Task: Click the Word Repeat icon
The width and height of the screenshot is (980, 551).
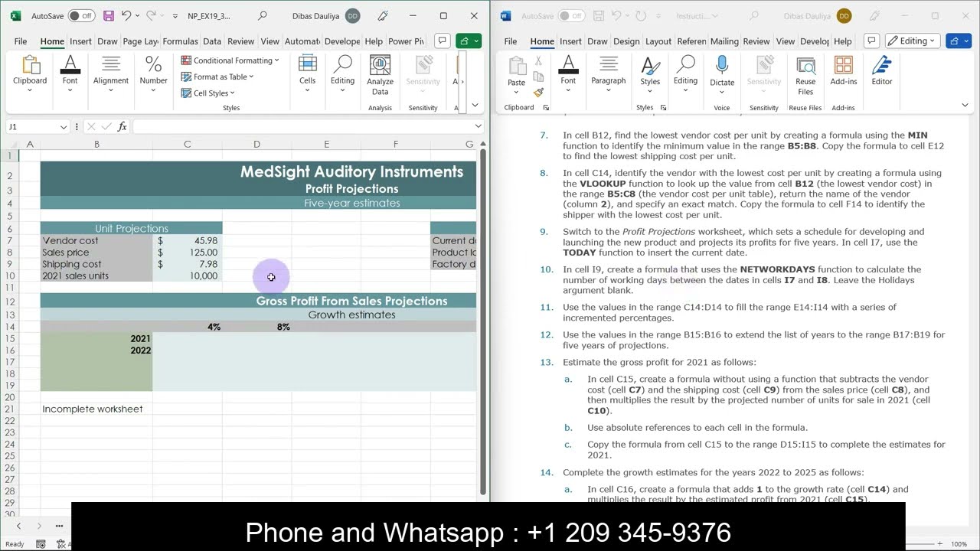Action: [x=640, y=16]
